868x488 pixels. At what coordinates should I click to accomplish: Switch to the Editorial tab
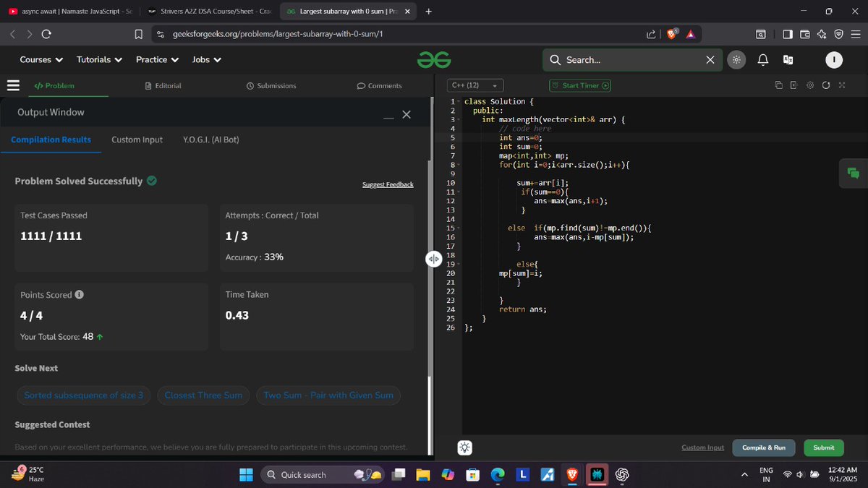click(163, 85)
